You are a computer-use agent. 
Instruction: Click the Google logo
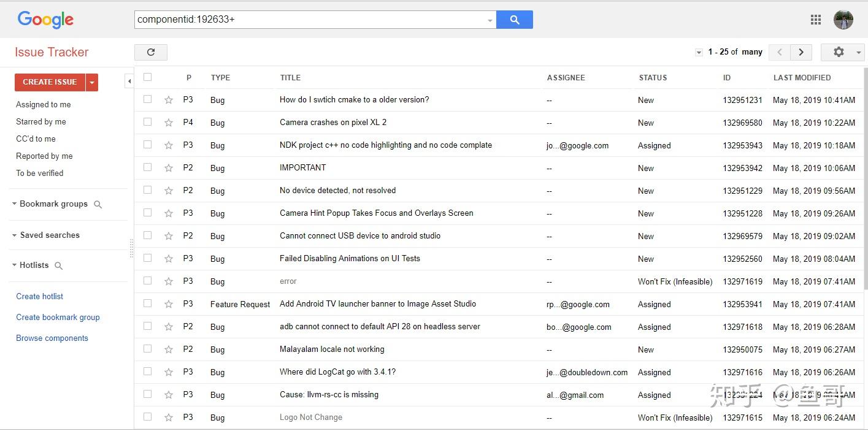45,20
